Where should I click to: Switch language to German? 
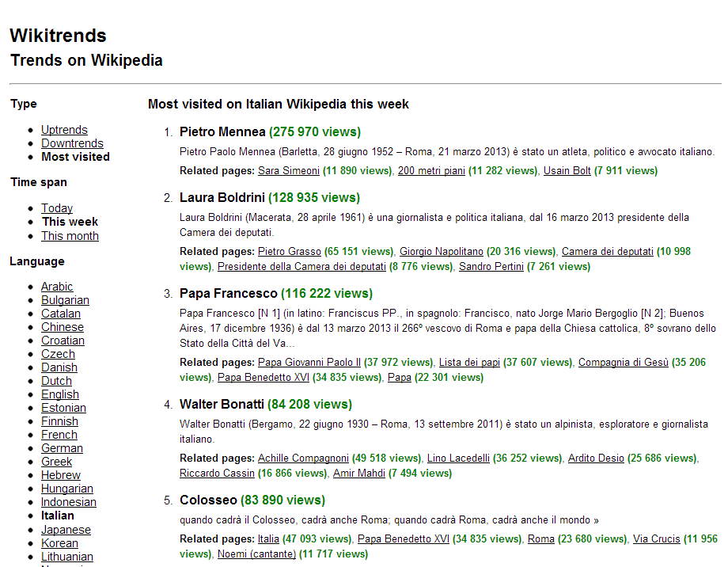coord(62,448)
